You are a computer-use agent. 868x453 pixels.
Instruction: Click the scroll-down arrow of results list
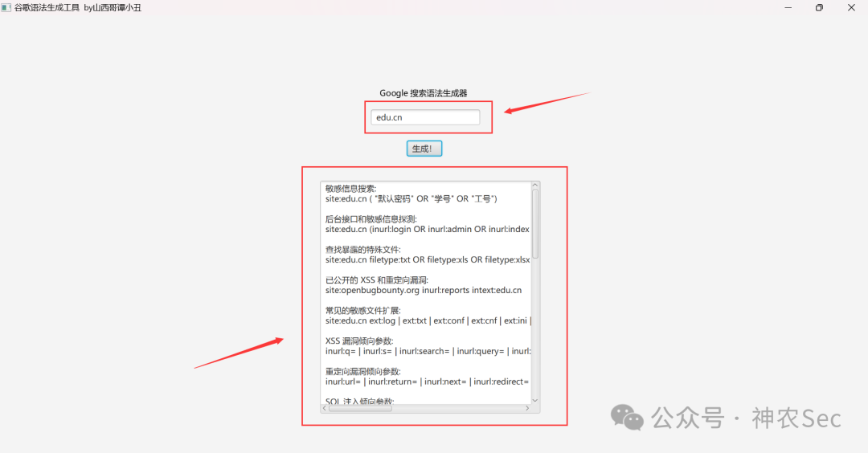tap(535, 401)
